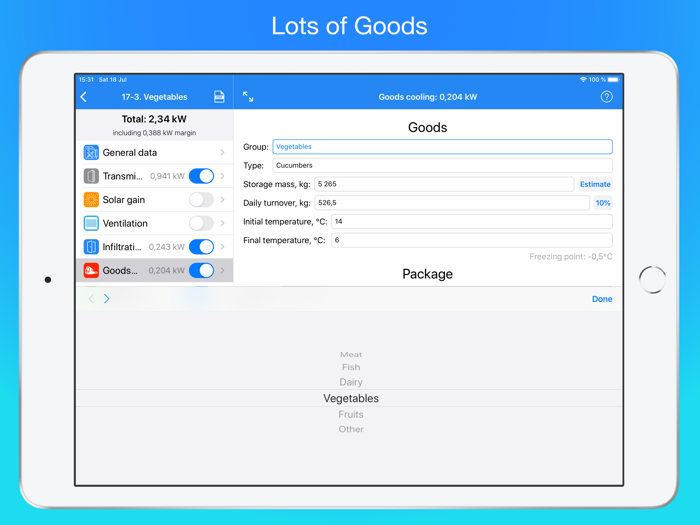This screenshot has height=525, width=700.
Task: Click the Transmission wall icon
Action: click(91, 176)
